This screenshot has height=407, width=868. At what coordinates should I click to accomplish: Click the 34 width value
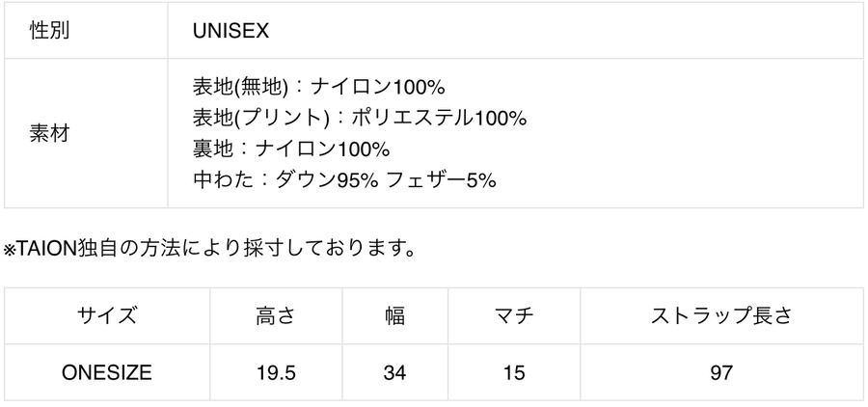tap(393, 372)
